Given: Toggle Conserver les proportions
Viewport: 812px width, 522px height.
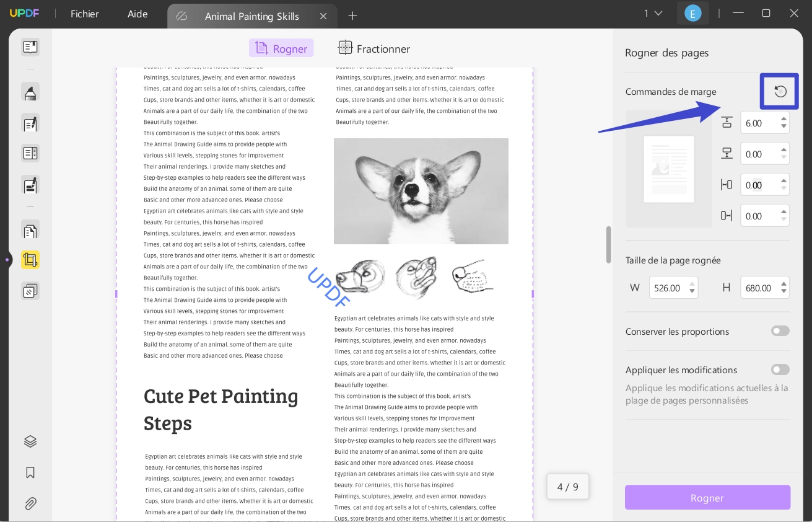Looking at the screenshot, I should (780, 330).
